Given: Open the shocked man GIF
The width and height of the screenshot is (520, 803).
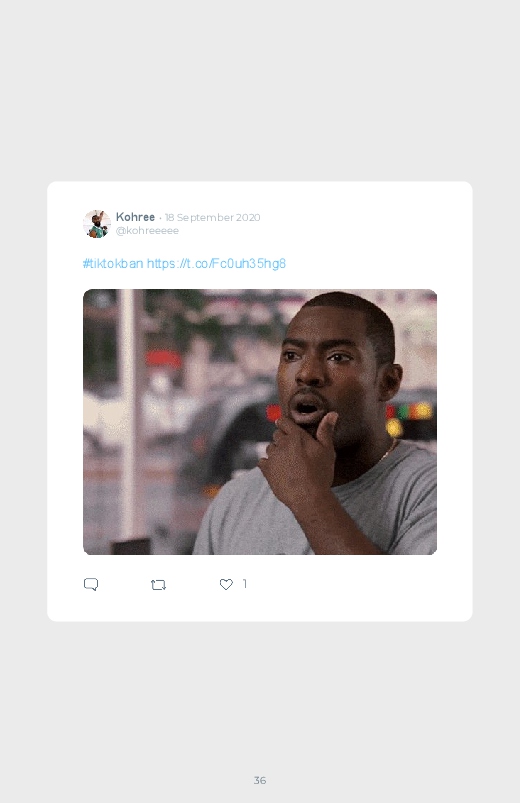Looking at the screenshot, I should pos(260,422).
